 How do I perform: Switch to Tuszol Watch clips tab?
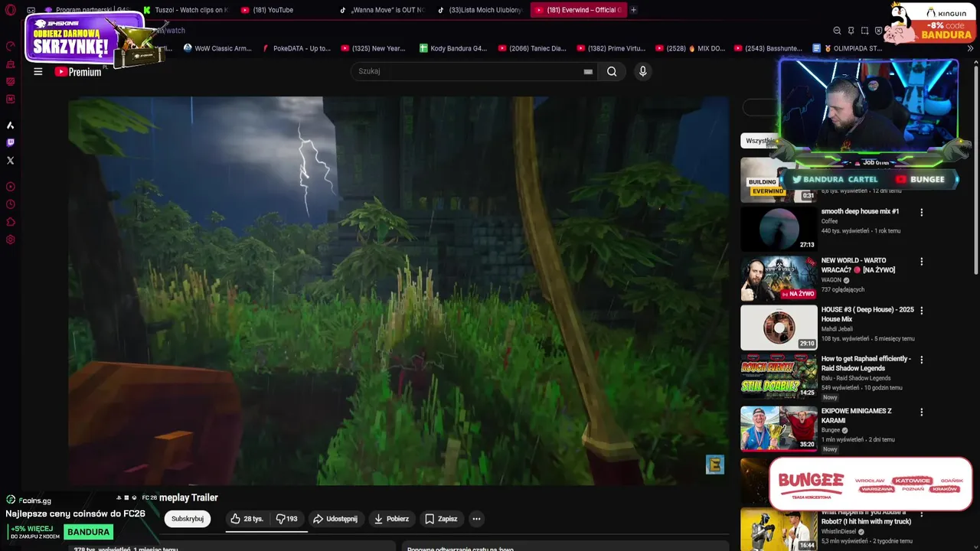[186, 10]
